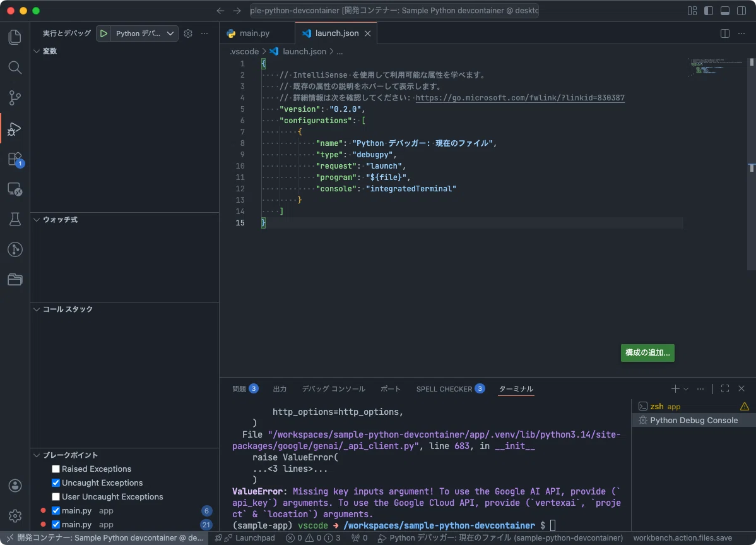Close the bottom panel
756x545 pixels.
click(741, 389)
